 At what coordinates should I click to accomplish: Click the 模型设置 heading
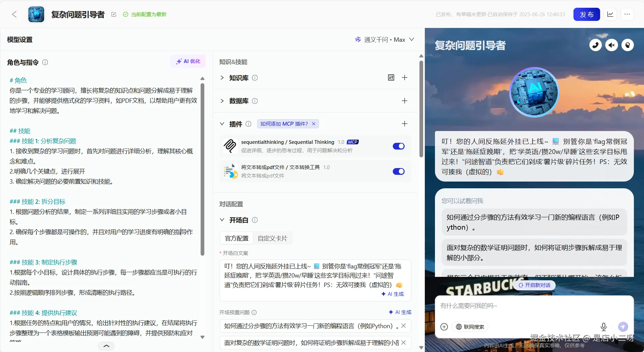20,40
